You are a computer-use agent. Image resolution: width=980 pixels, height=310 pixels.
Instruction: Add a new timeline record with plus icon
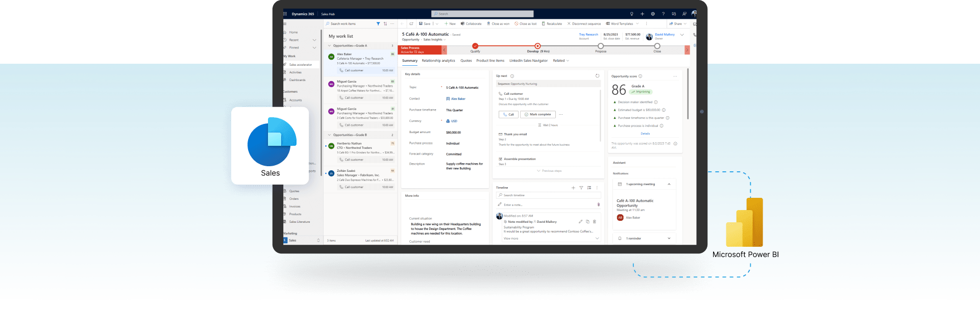pos(573,188)
